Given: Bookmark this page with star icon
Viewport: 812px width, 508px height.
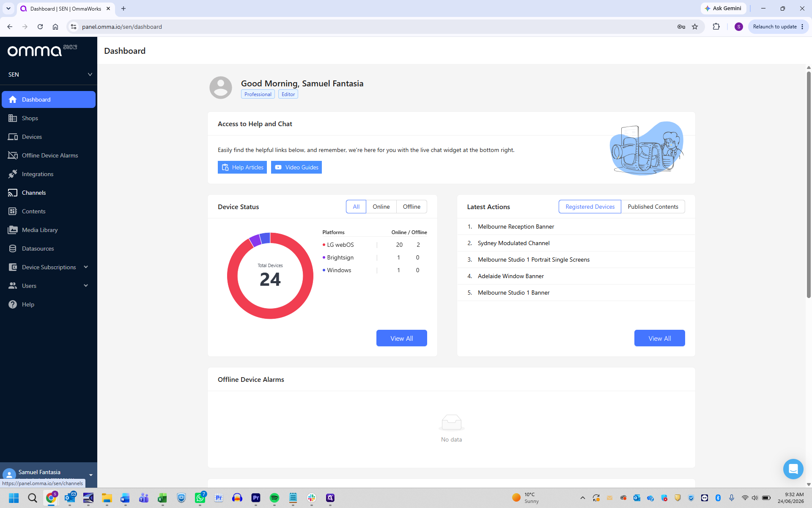Looking at the screenshot, I should (695, 27).
